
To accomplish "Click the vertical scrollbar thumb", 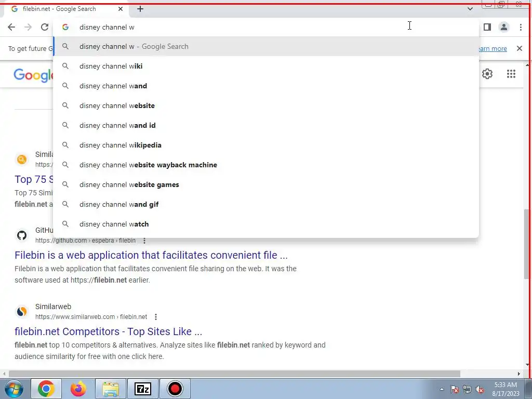I will tap(526, 244).
